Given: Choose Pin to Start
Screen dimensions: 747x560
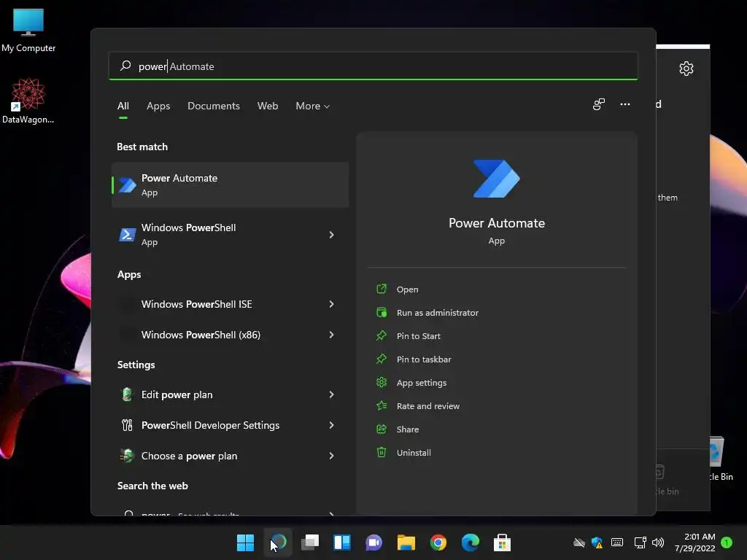Looking at the screenshot, I should pyautogui.click(x=418, y=335).
